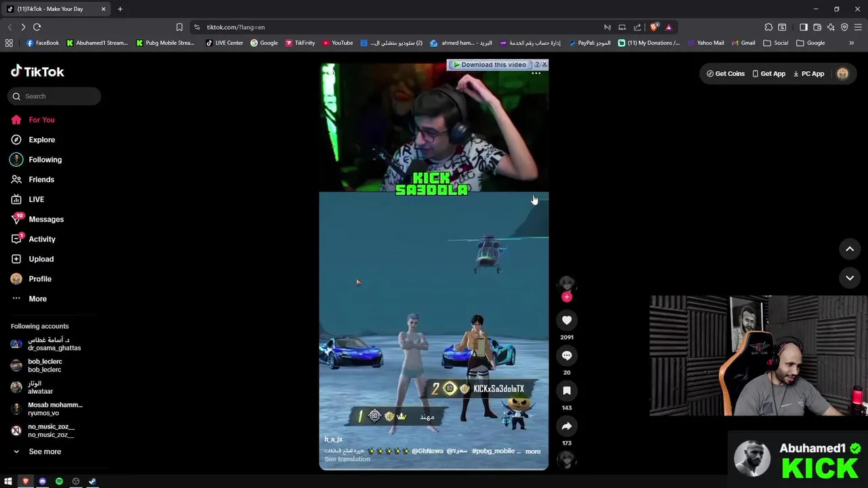Open bob_leclerc following account

(x=37, y=365)
